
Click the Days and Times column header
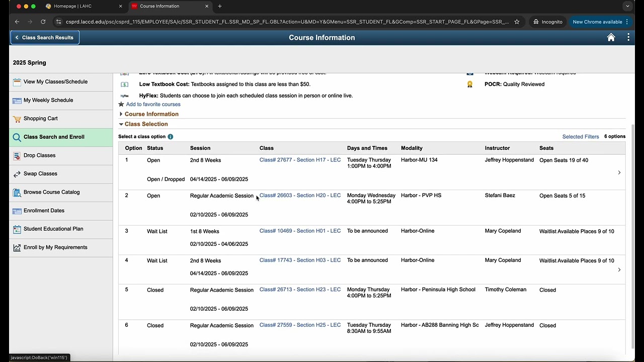pos(367,148)
